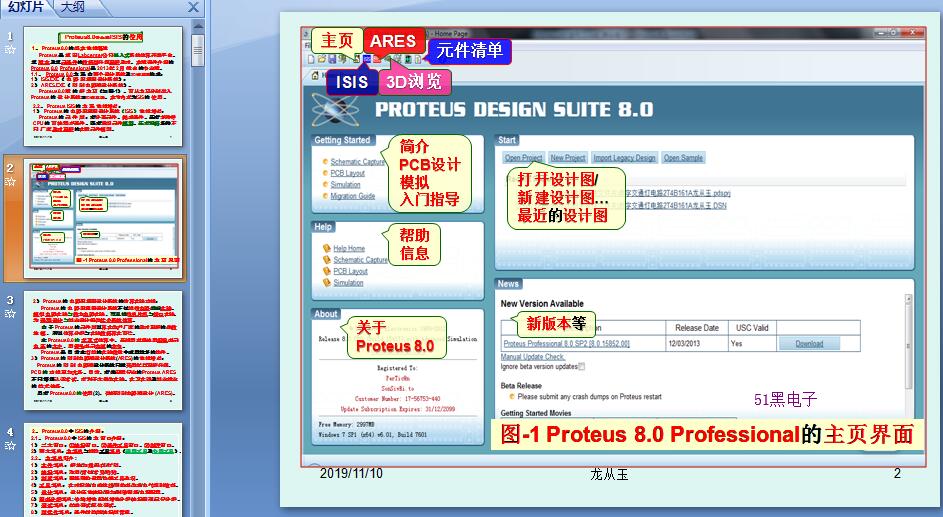
Task: Select the red ARES callout shape
Action: 393,41
